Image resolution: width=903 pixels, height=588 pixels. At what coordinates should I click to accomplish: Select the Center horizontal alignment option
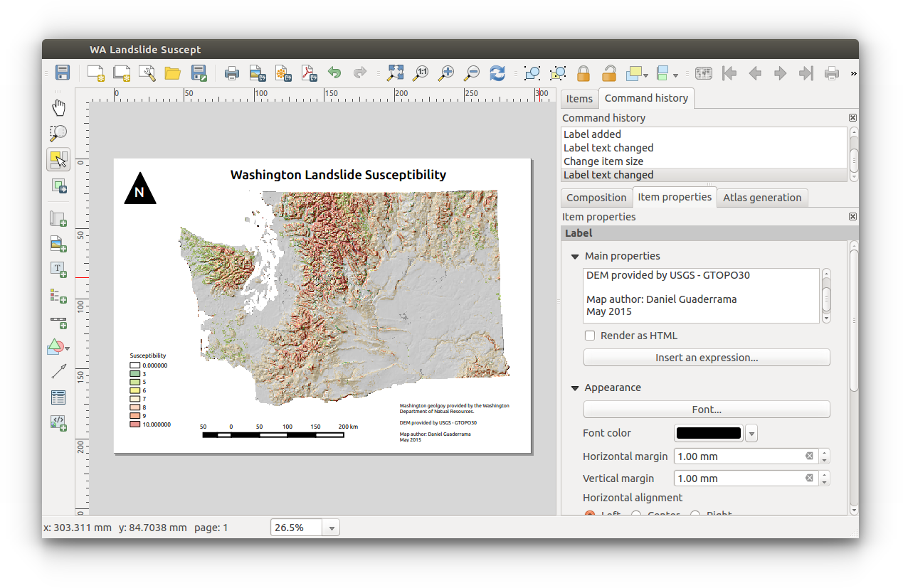point(635,514)
